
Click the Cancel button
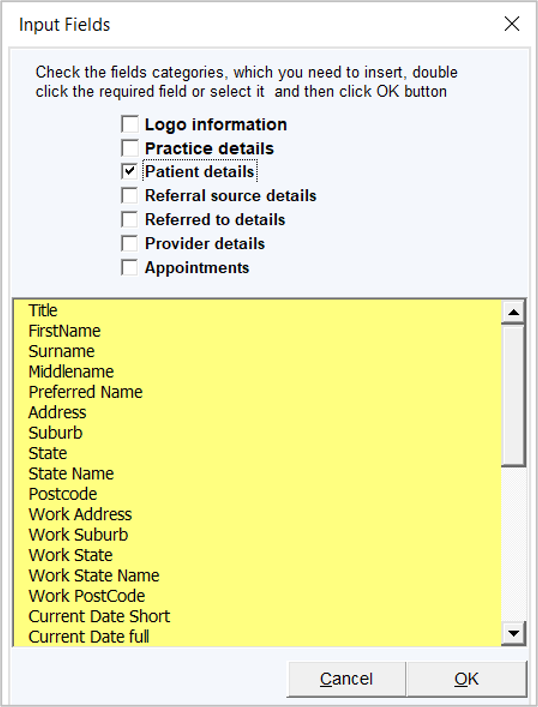point(346,679)
